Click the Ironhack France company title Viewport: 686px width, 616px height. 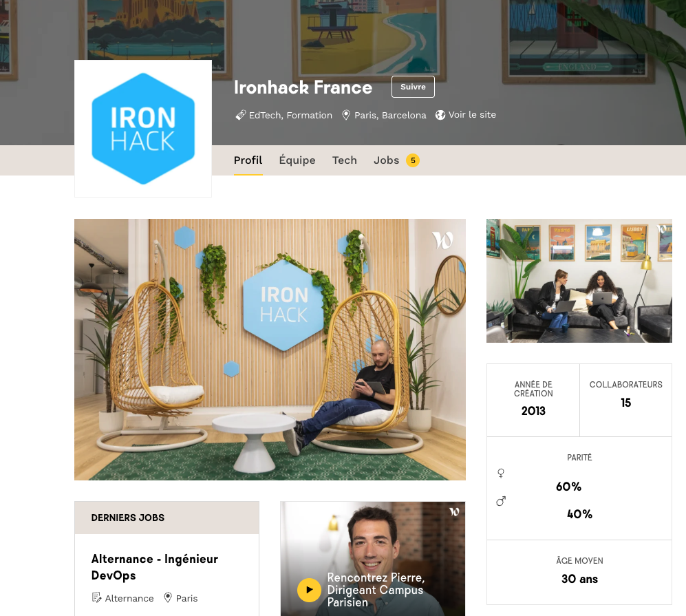tap(303, 87)
